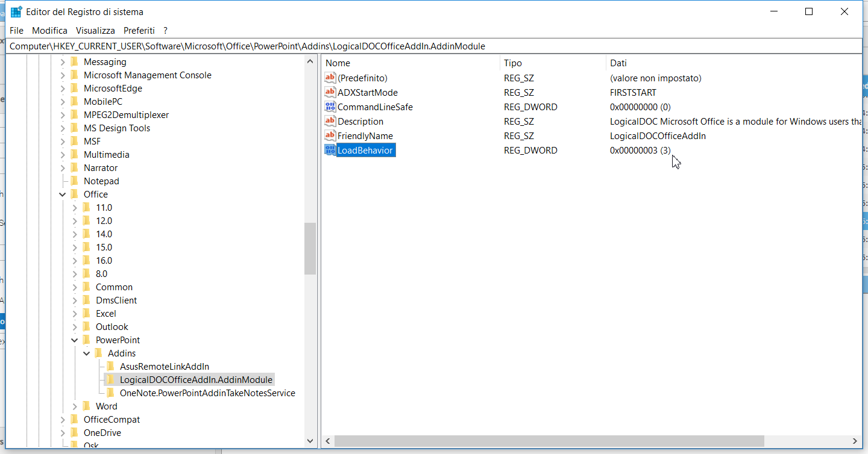Image resolution: width=868 pixels, height=454 pixels.
Task: Click the values pane scroll right arrow
Action: pyautogui.click(x=856, y=441)
